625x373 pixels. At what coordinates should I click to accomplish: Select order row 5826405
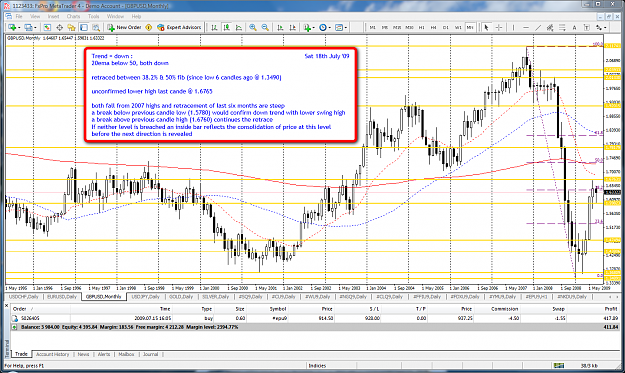[315, 318]
